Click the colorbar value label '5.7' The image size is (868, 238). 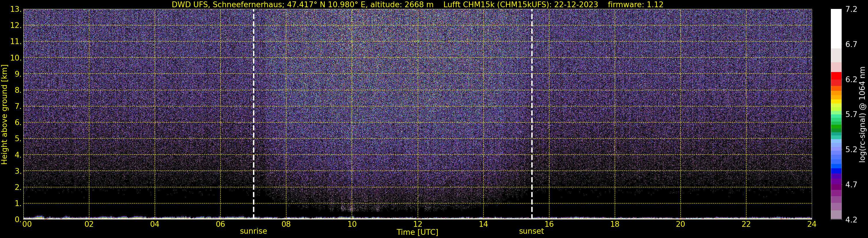point(851,115)
